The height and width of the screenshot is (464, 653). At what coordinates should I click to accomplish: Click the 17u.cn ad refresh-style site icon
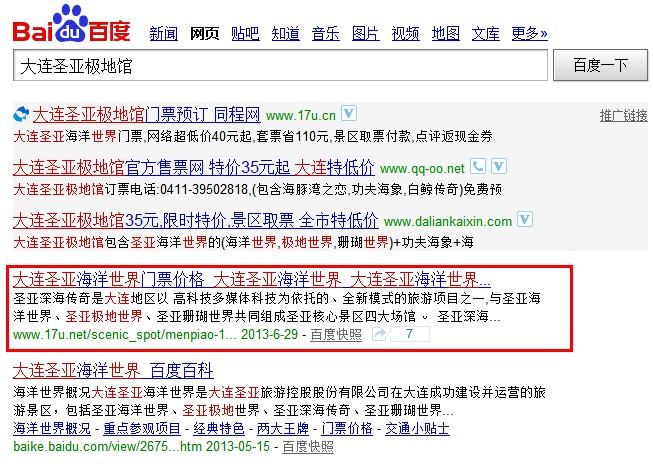click(21, 114)
